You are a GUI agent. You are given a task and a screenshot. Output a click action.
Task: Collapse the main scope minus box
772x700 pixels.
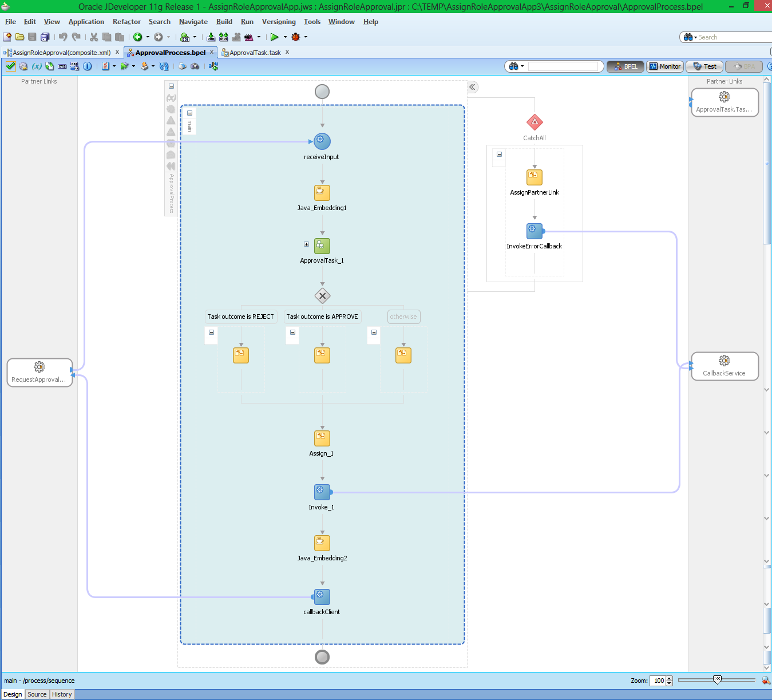[189, 113]
